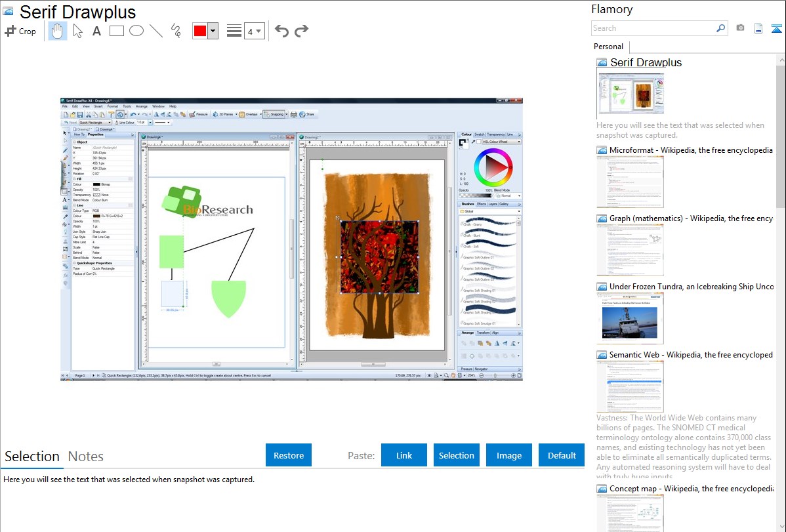The width and height of the screenshot is (786, 532).
Task: Choose the freehand scribble tool
Action: [x=176, y=31]
